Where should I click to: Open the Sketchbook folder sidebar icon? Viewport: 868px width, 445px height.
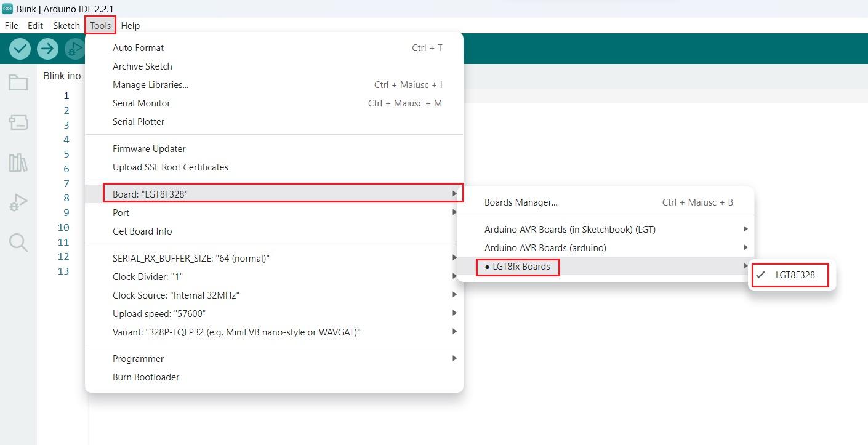pos(18,82)
